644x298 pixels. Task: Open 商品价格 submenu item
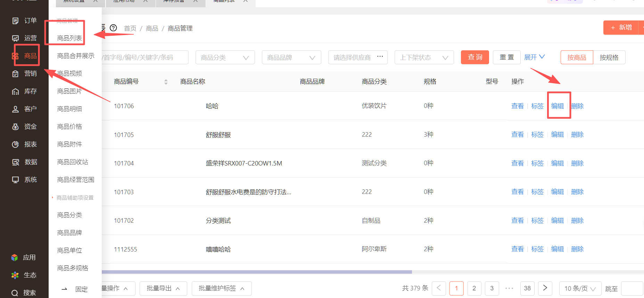tap(69, 127)
